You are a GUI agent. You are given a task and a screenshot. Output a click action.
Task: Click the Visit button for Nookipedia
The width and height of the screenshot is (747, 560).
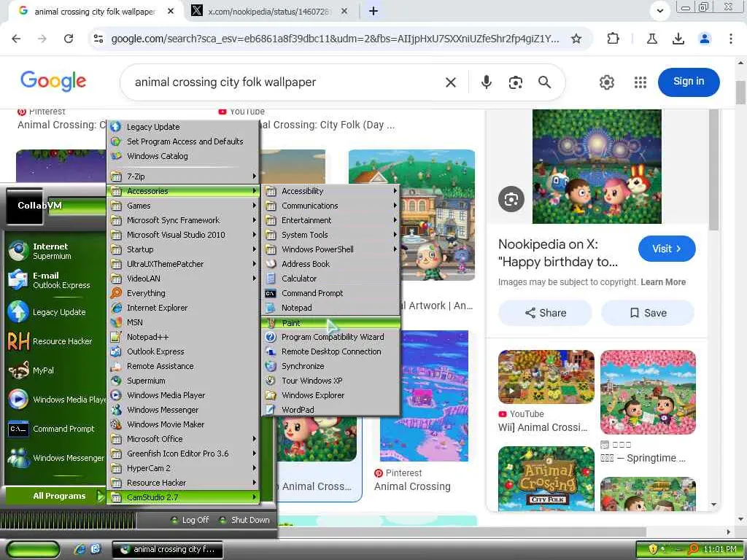(x=667, y=249)
